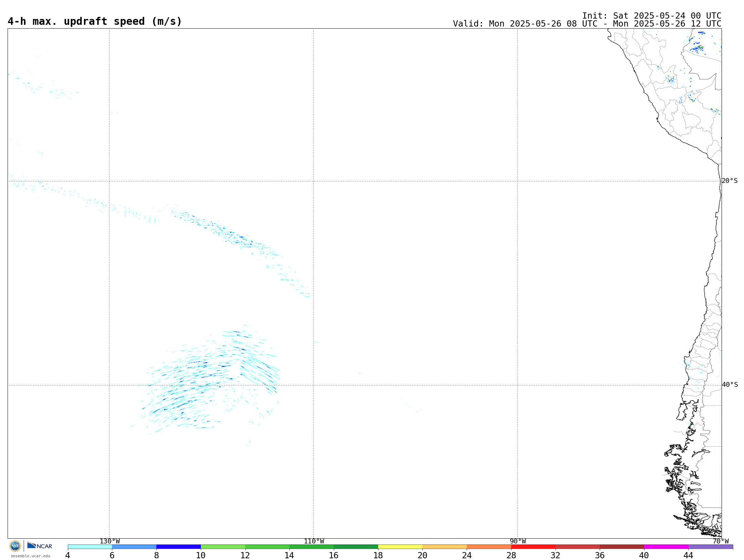Viewport: 744px width, 560px height.
Task: Click the colorbar tick label 44
Action: (x=689, y=556)
